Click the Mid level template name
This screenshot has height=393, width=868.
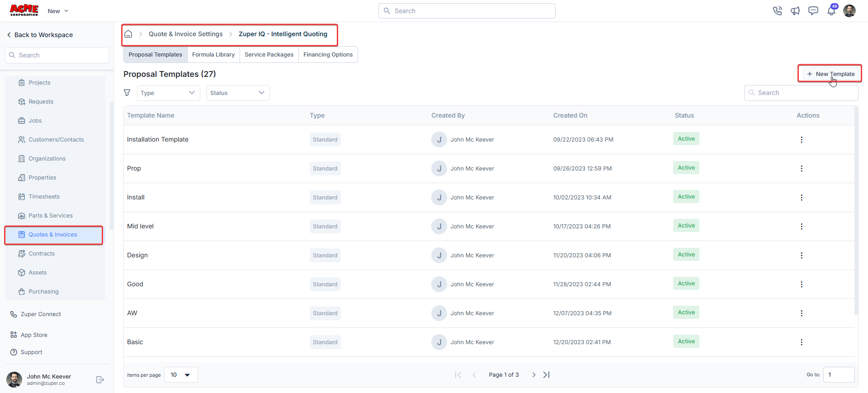pos(140,227)
